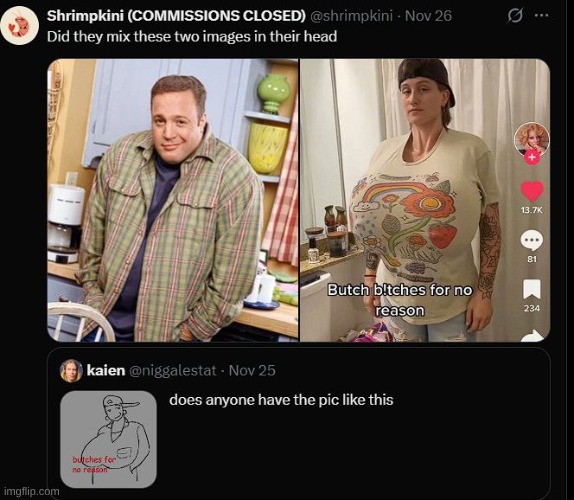
Task: Open the quoted sketch drawing thumbnail
Action: pyautogui.click(x=108, y=439)
